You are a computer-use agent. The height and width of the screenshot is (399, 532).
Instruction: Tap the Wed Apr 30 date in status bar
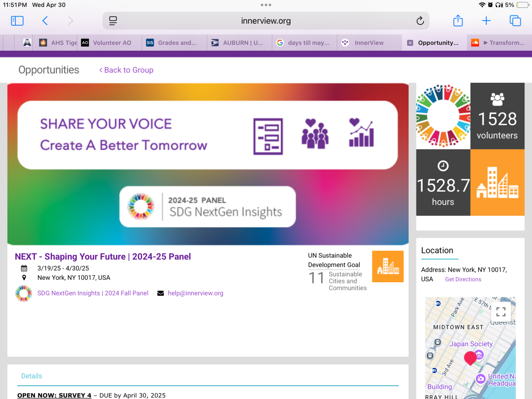pyautogui.click(x=49, y=5)
